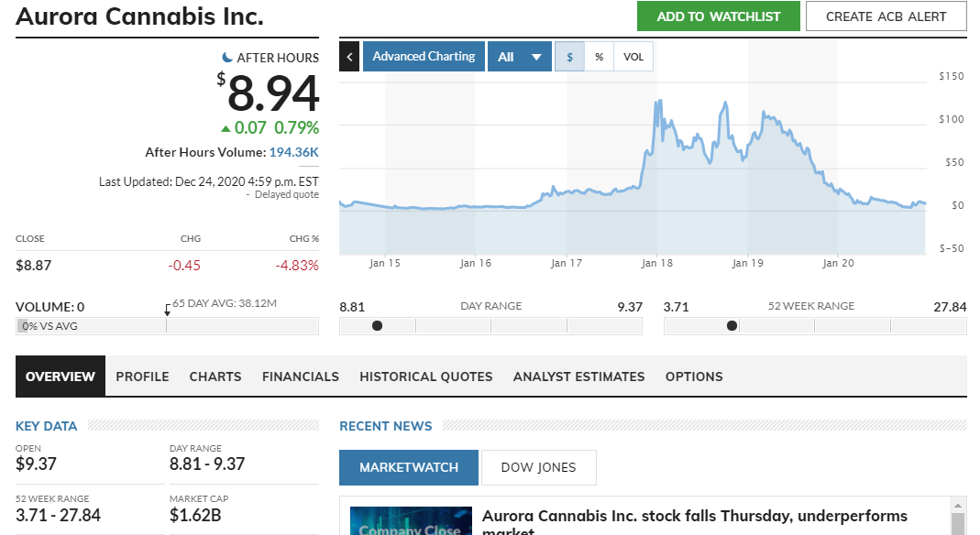Image resolution: width=980 pixels, height=535 pixels.
Task: Click the Aurora Cannabis Inc. title
Action: click(x=139, y=16)
